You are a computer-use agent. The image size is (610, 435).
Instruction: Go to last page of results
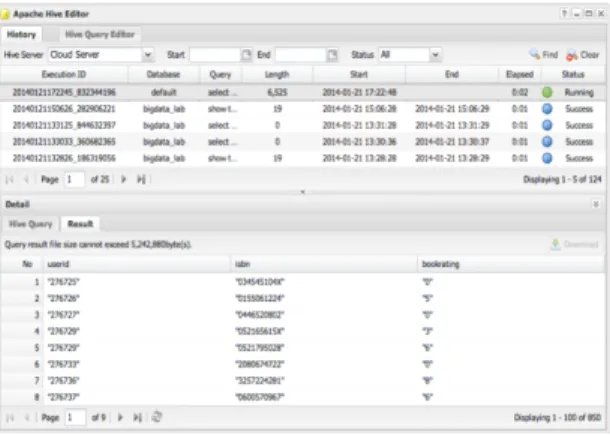coord(137,418)
